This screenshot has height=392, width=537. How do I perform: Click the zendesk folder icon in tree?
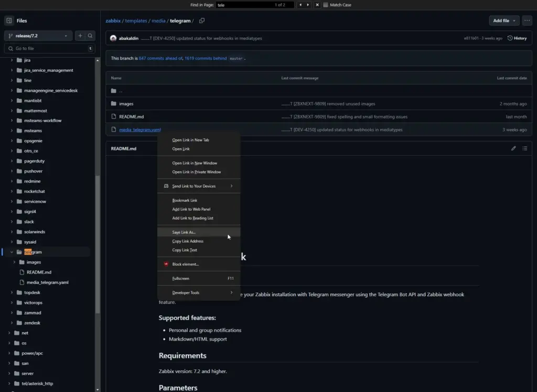(19, 323)
